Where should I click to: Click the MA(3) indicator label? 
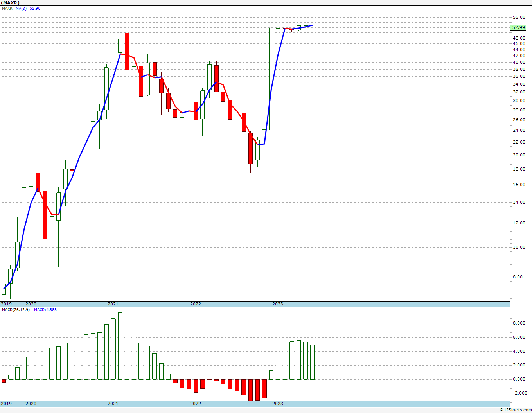point(22,8)
